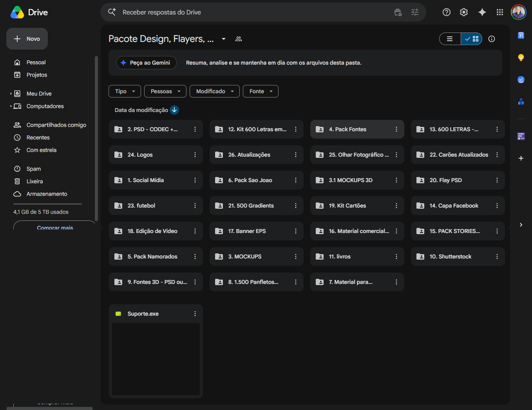Open Contacts side panel
The width and height of the screenshot is (532, 410).
click(x=521, y=101)
